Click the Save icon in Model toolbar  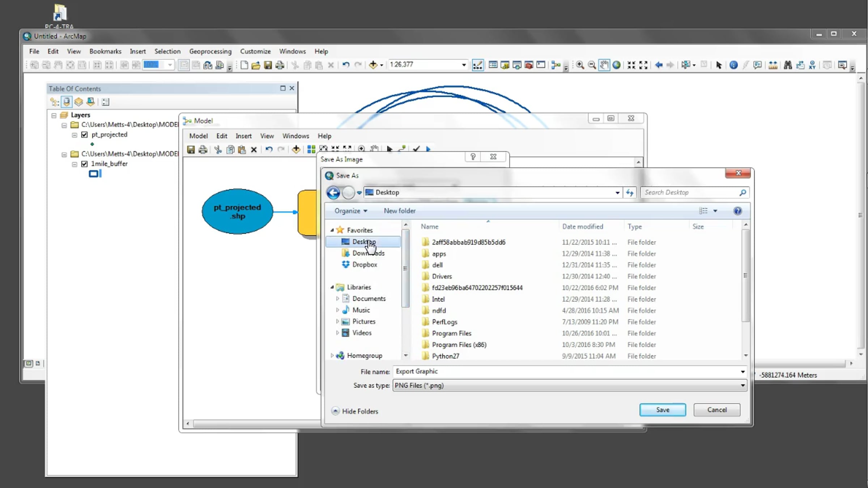point(191,149)
